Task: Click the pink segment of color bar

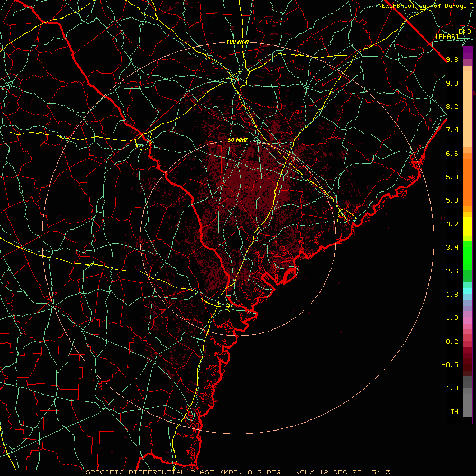Action: click(467, 321)
